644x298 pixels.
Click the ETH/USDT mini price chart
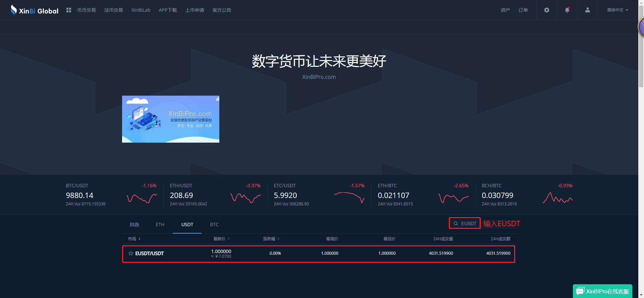(246, 198)
